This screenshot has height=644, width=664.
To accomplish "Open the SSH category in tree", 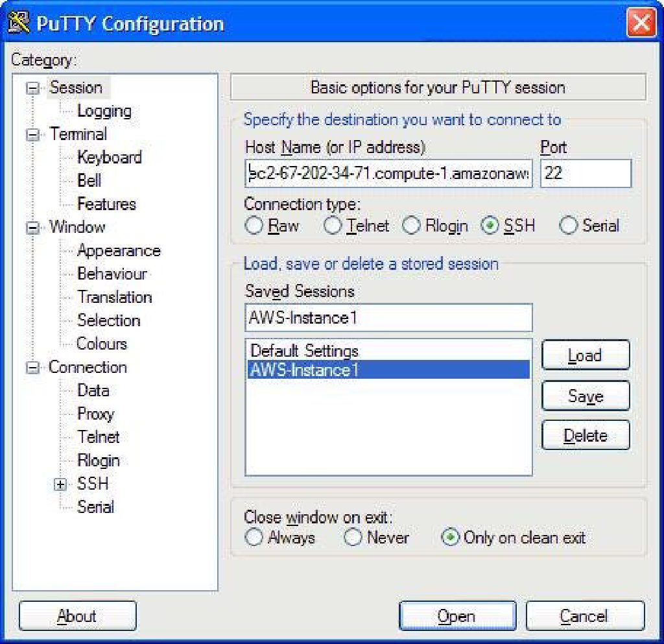I will pyautogui.click(x=93, y=484).
